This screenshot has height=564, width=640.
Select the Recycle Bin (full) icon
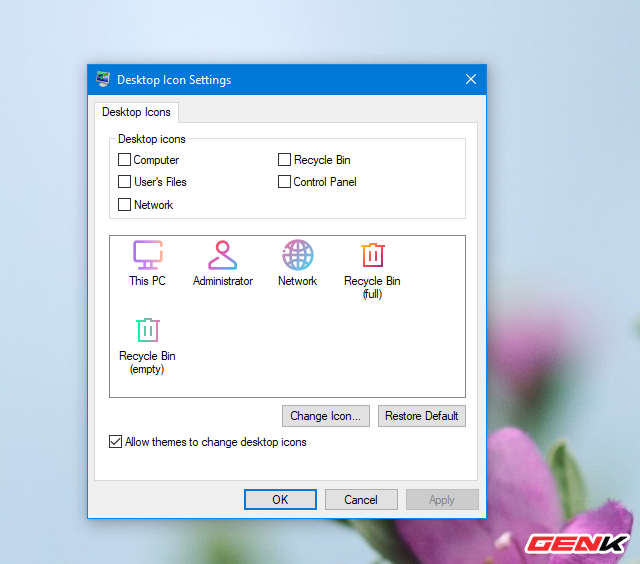(372, 256)
